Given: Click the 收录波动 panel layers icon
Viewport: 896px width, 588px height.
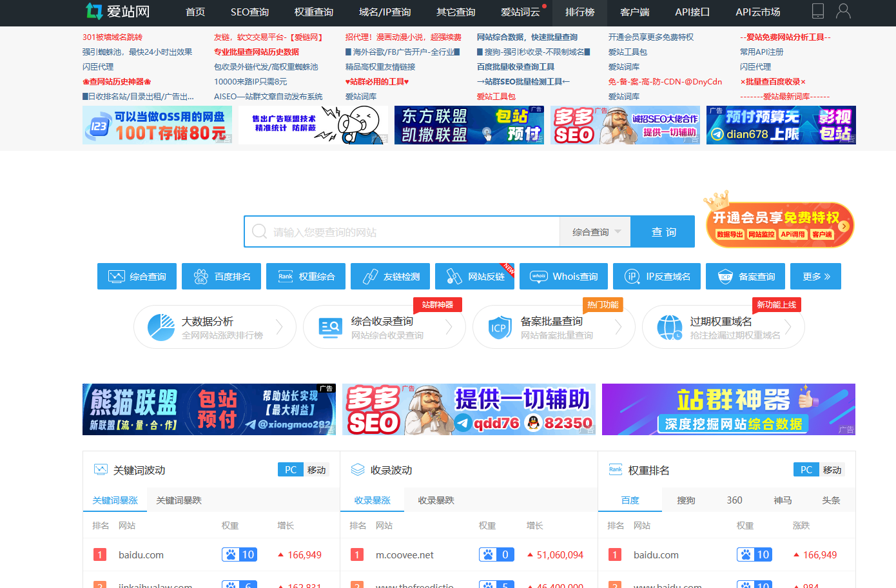Looking at the screenshot, I should click(358, 469).
